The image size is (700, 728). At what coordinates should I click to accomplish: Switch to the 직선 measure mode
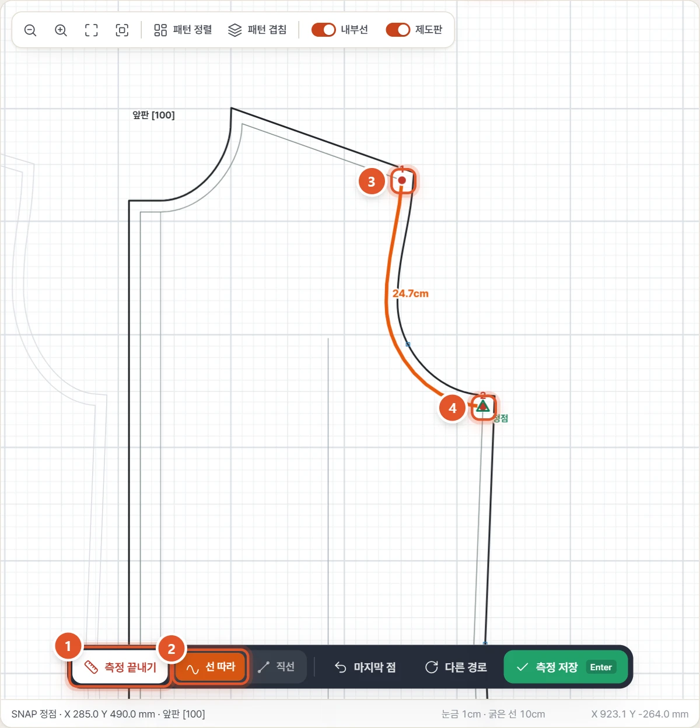pos(276,667)
